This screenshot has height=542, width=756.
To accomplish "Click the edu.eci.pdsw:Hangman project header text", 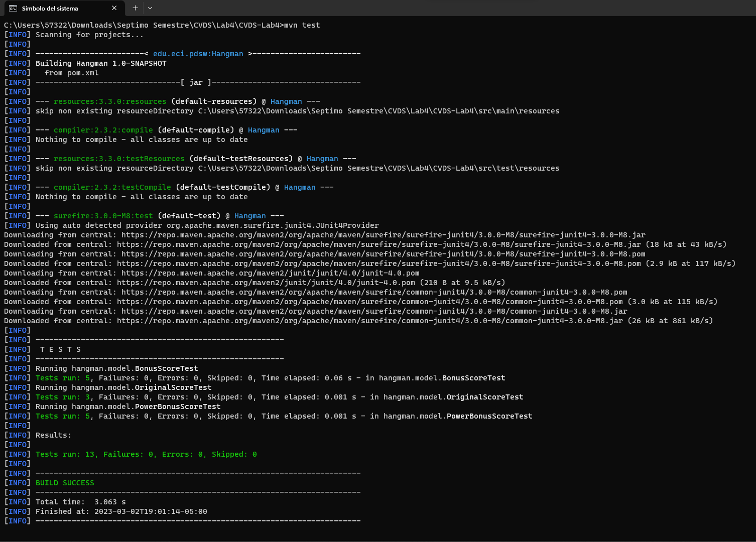I will pyautogui.click(x=198, y=53).
